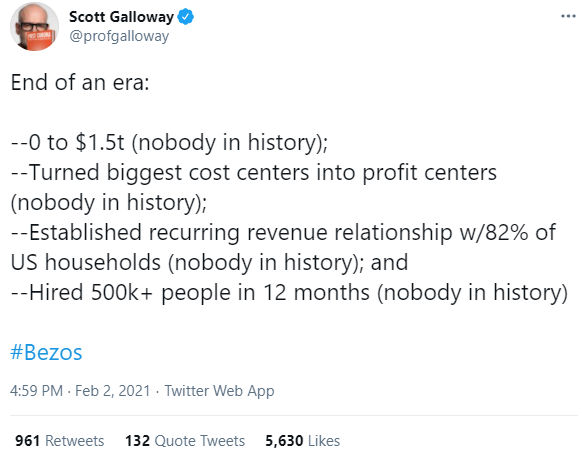
Task: Click the 'US households' text line
Action: [x=209, y=263]
